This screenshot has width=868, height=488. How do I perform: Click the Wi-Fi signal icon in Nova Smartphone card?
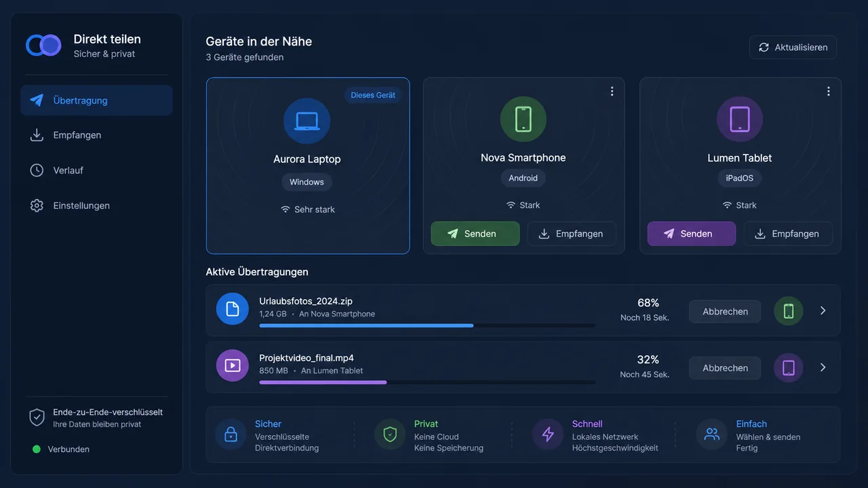[x=511, y=205]
